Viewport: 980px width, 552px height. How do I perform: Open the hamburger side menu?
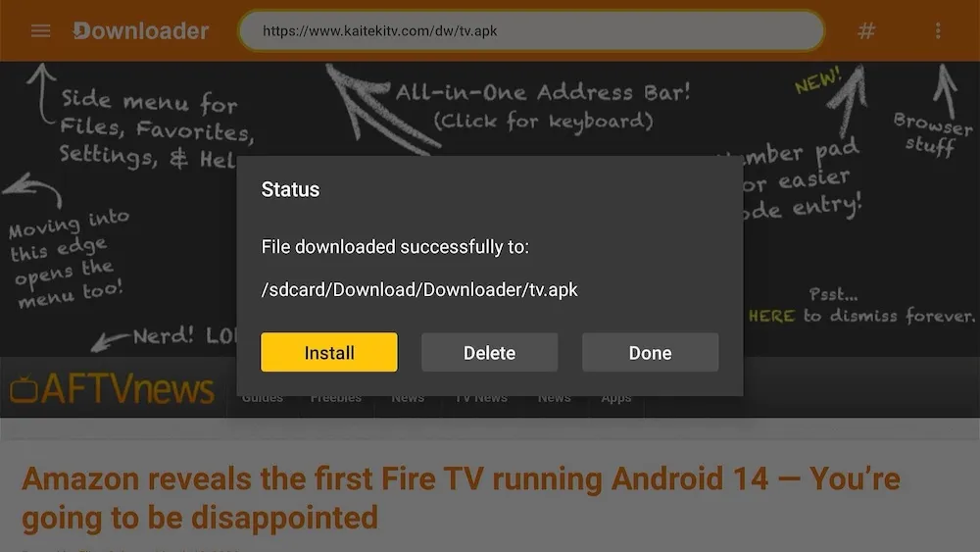pos(40,30)
